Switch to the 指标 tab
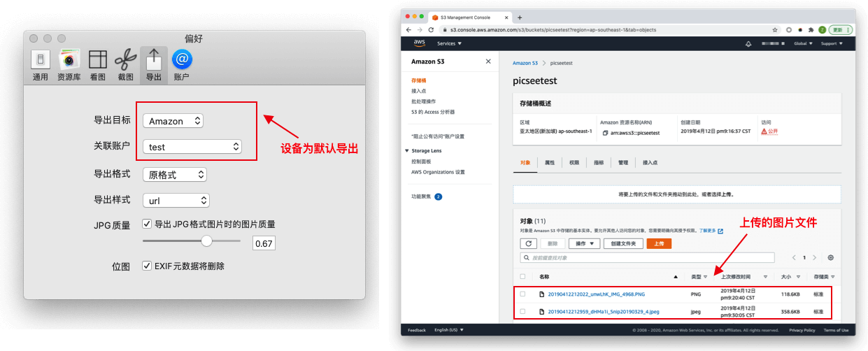868x351 pixels. [599, 162]
